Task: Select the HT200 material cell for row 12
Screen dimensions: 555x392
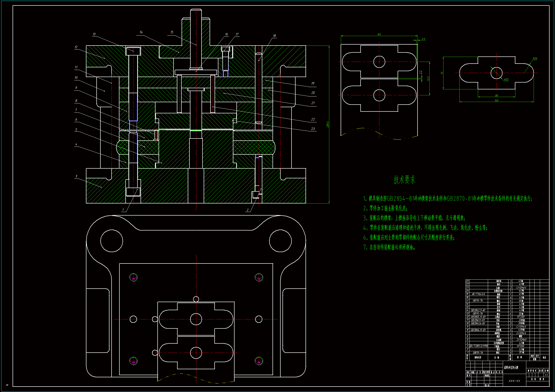Action: [521, 317]
